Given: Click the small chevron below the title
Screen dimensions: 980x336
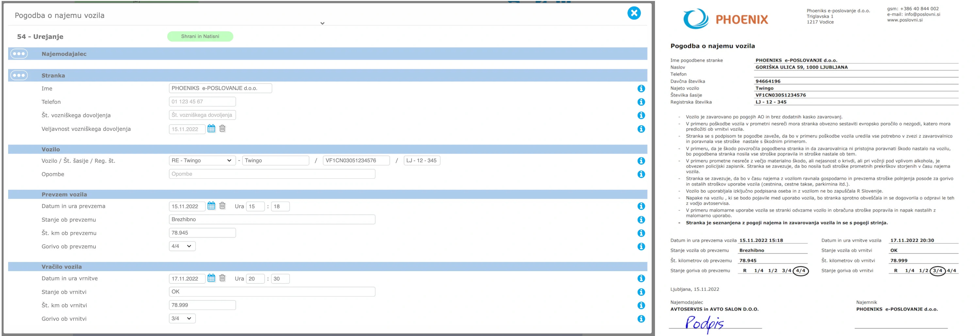Looking at the screenshot, I should [322, 23].
